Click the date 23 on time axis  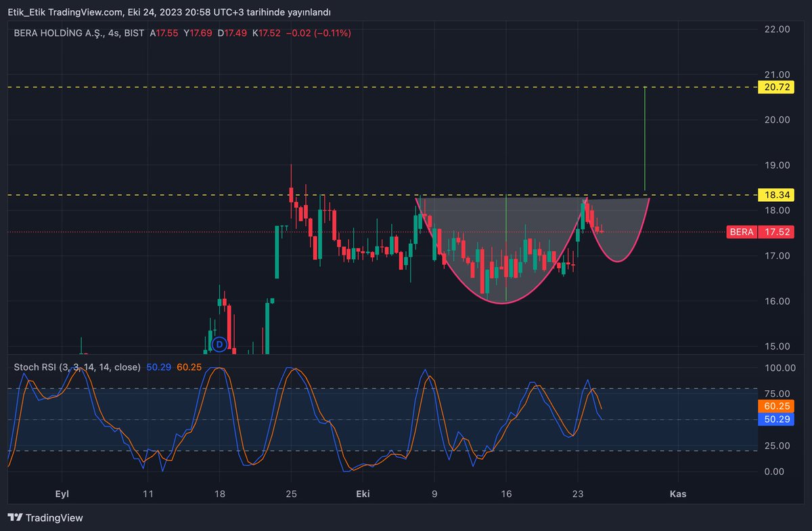577,494
